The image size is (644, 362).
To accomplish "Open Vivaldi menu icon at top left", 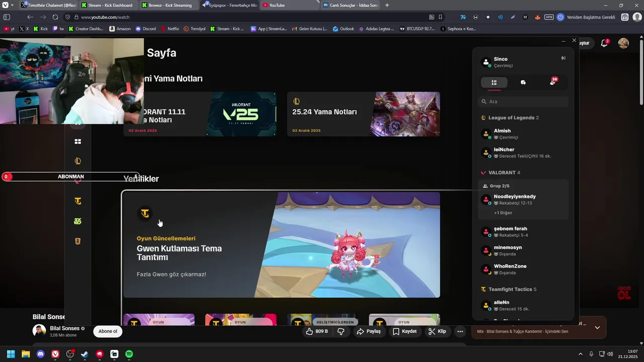I will click(6, 5).
